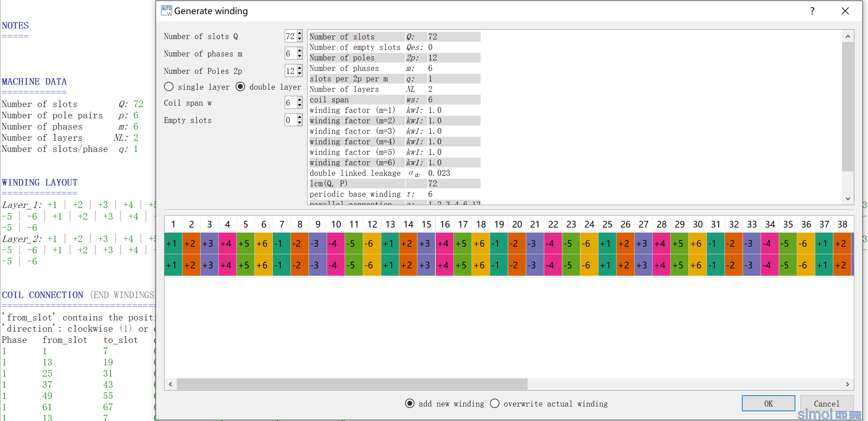Viewport: 868px width, 421px height.
Task: Click the periodic base winding t row
Action: point(395,194)
